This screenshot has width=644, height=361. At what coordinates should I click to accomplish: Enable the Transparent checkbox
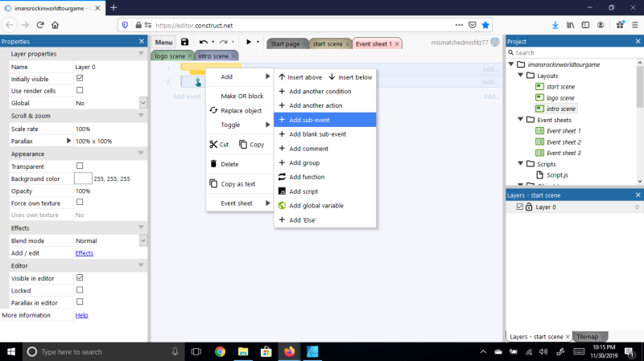[80, 166]
